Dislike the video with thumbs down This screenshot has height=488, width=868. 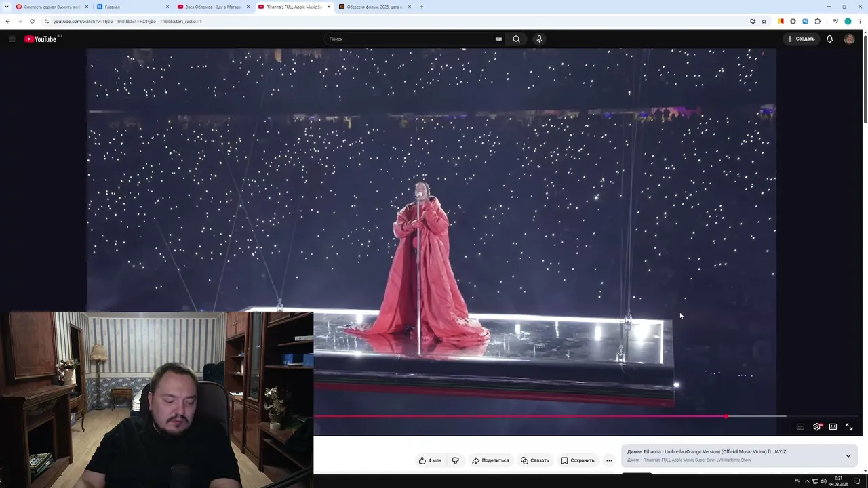click(x=456, y=460)
